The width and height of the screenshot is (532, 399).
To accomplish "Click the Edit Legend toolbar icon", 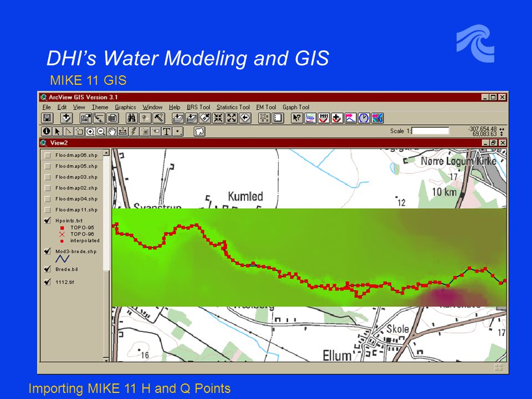I will [x=99, y=118].
